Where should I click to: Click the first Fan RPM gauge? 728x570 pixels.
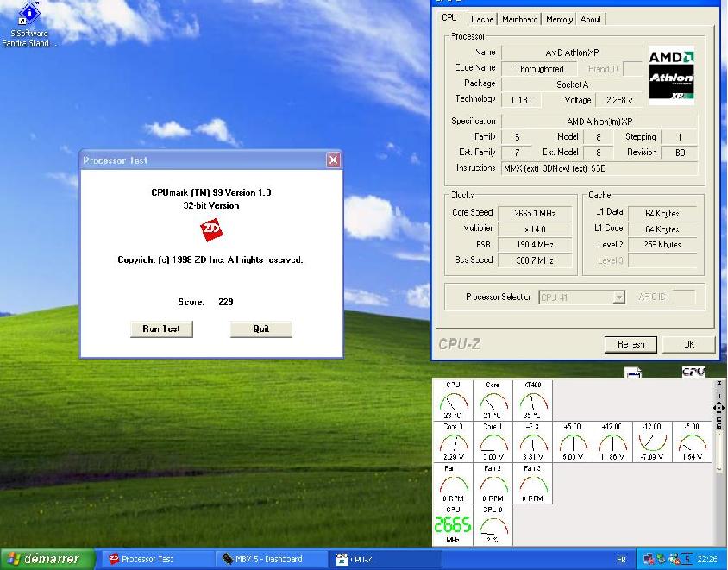pyautogui.click(x=453, y=483)
